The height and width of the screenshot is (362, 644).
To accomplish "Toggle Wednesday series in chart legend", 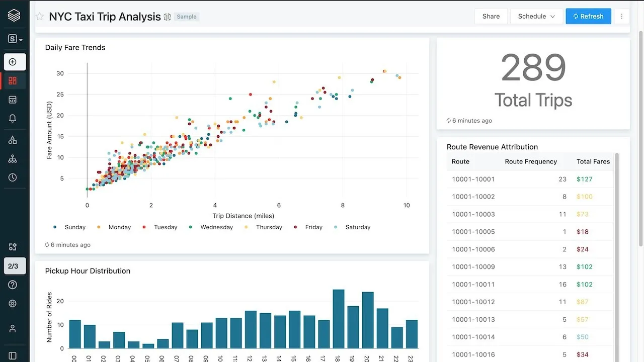I will (x=211, y=227).
